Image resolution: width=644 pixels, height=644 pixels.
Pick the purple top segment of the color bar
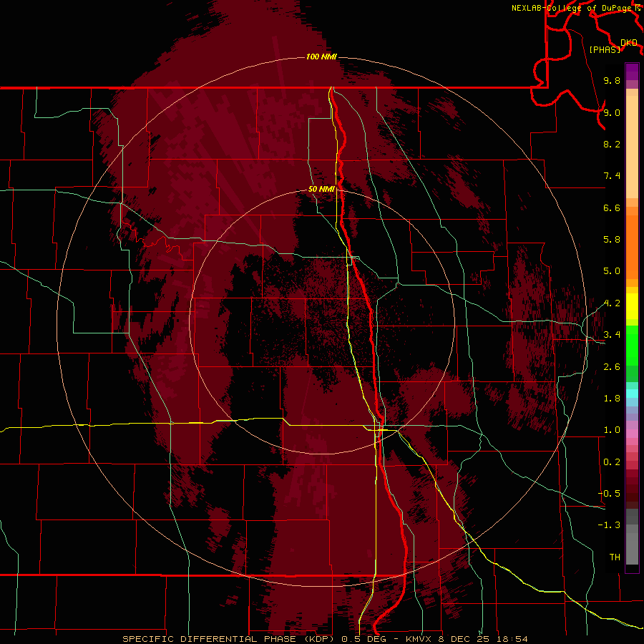tap(632, 72)
